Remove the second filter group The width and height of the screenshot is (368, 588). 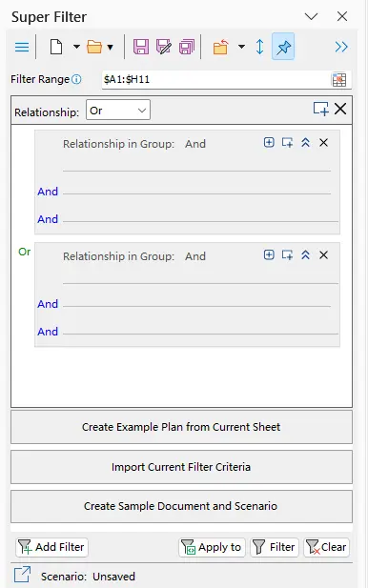coord(323,255)
